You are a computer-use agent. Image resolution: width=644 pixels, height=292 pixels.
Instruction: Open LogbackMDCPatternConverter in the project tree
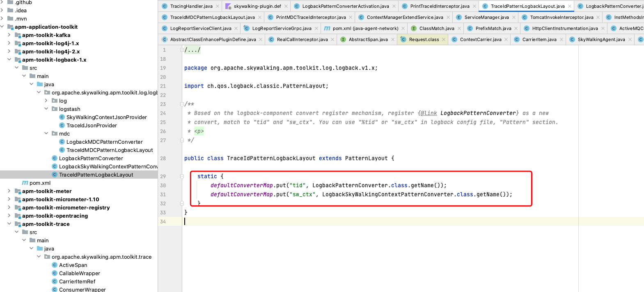coord(104,142)
